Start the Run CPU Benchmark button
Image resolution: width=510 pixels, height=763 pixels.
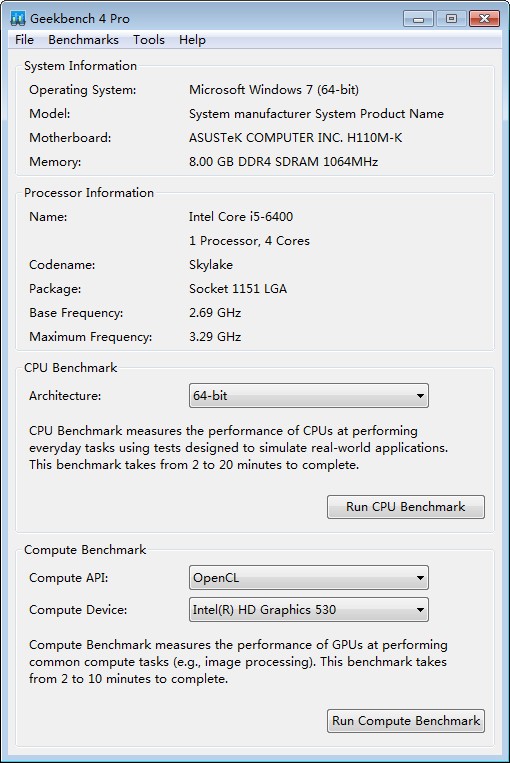[406, 507]
